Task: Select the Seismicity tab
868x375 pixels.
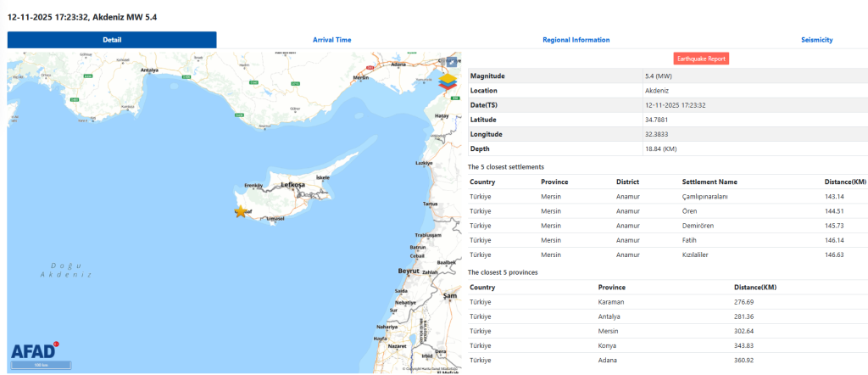Action: coord(816,40)
